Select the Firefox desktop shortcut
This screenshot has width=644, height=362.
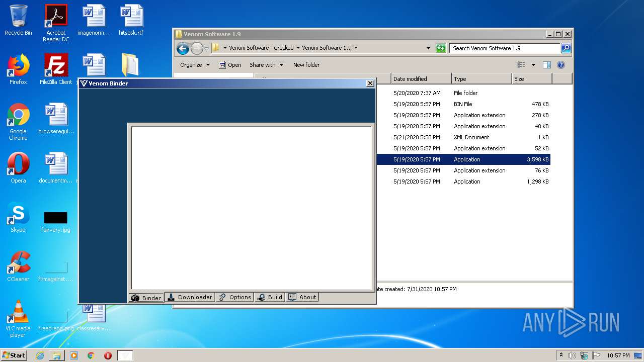click(18, 69)
